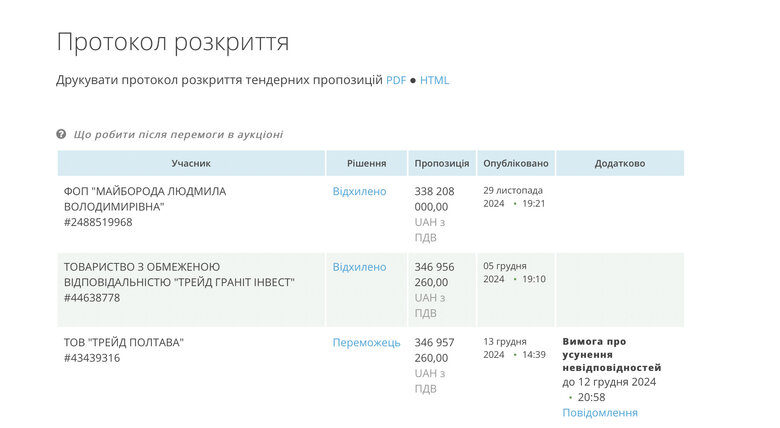Screen dimensions: 780x428
Task: Open Відхилено decision for Трейд Граніт Інвест
Action: (x=359, y=267)
